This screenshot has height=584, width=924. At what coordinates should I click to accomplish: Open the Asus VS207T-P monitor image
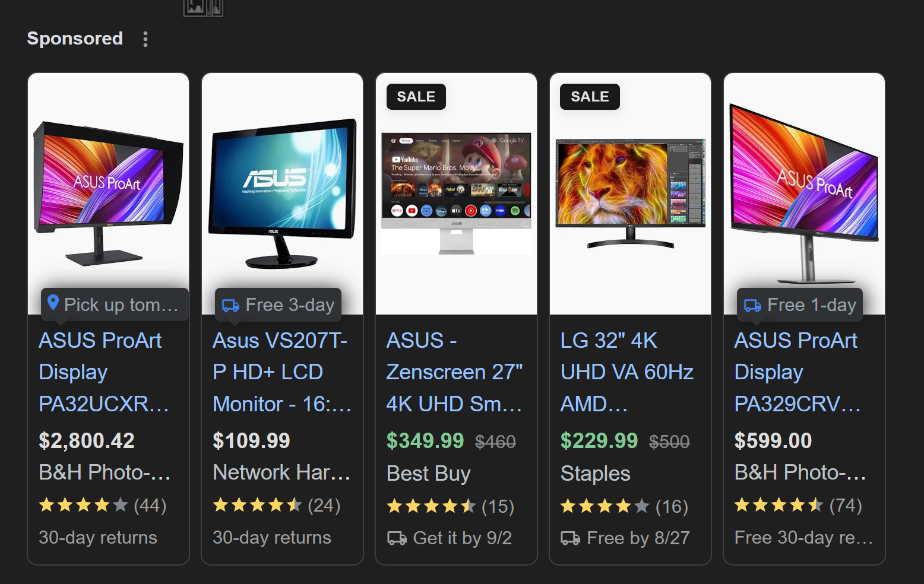click(x=283, y=193)
